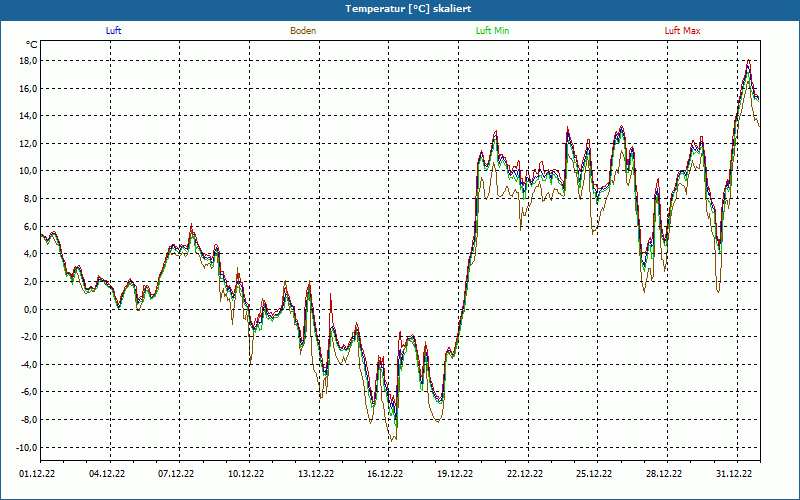Image resolution: width=800 pixels, height=500 pixels.
Task: Click the 10.12.22 date tick label
Action: tap(246, 475)
